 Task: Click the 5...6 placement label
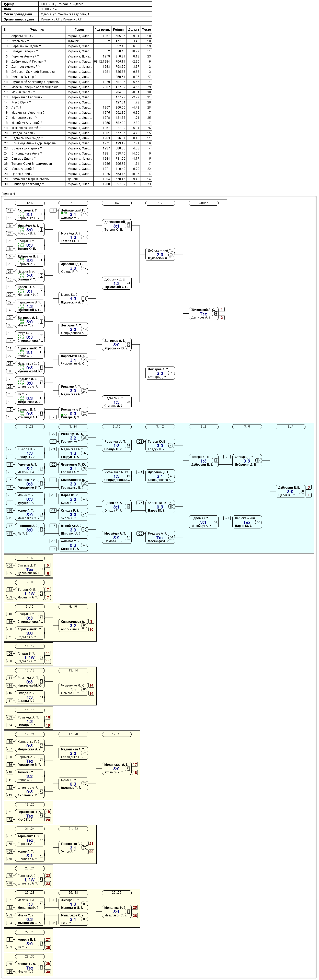[x=30, y=558]
